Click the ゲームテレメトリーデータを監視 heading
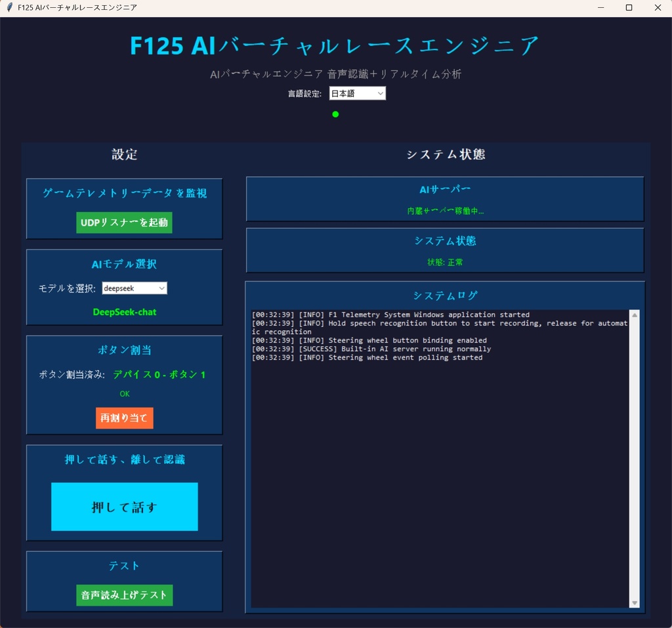The width and height of the screenshot is (672, 628). click(124, 194)
